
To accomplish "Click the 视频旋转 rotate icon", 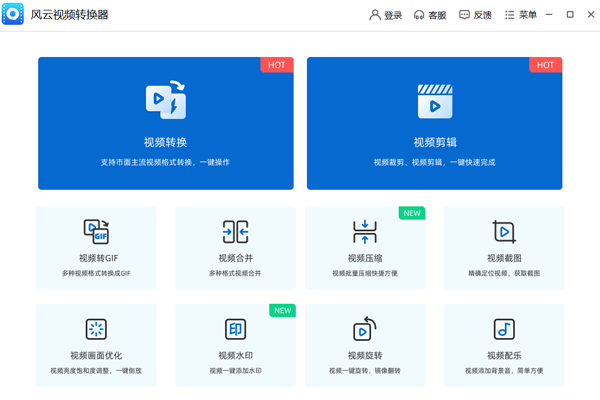I will click(365, 330).
